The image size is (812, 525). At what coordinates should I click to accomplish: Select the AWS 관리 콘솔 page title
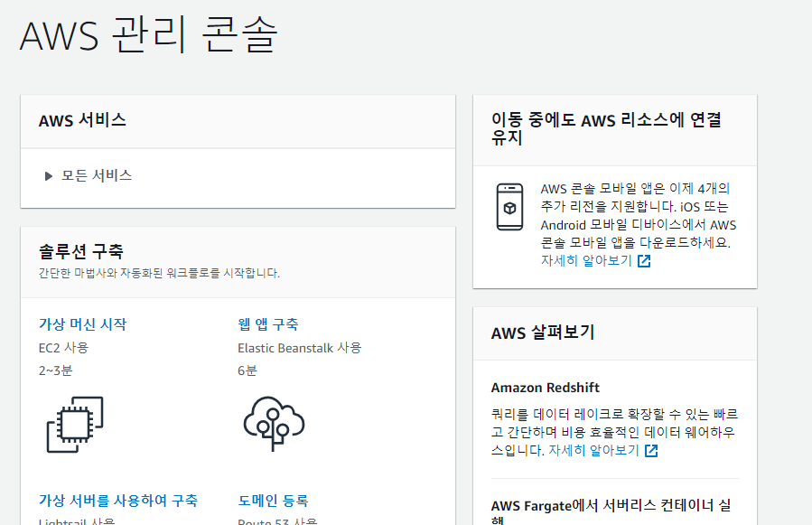(149, 35)
